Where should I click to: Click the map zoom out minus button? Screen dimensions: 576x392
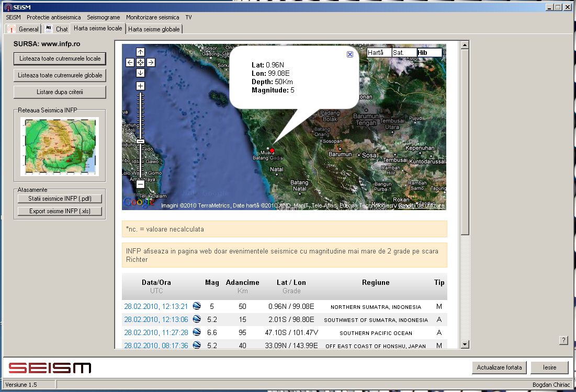140,184
